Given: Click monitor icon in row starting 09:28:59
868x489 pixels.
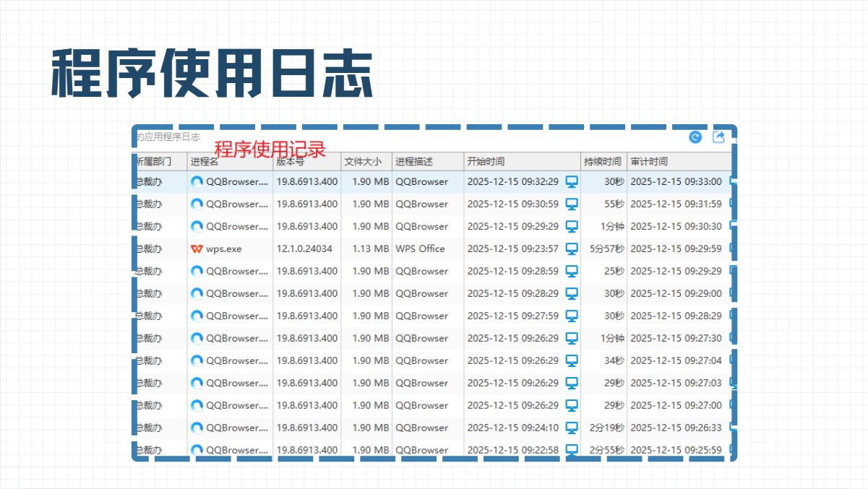Looking at the screenshot, I should pyautogui.click(x=572, y=271).
